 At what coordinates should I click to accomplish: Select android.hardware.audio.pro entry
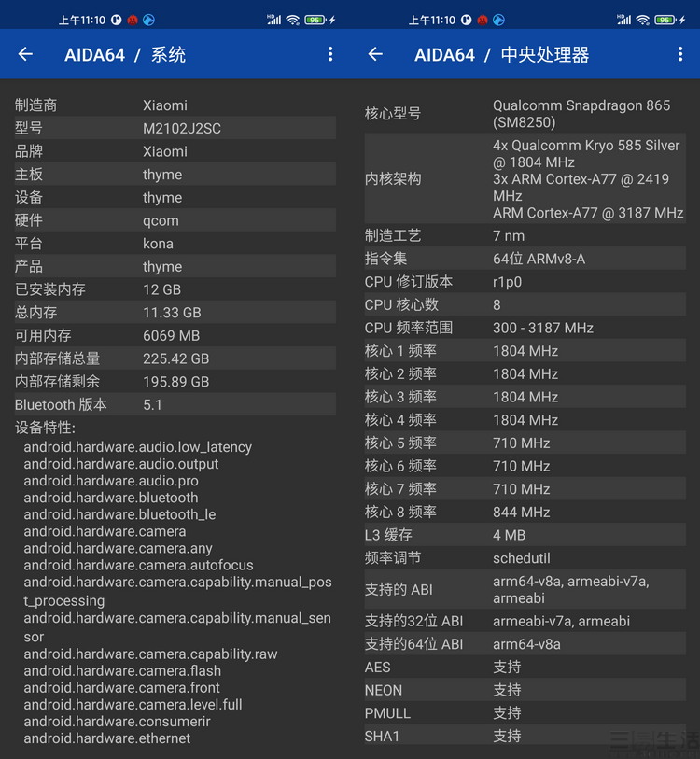click(111, 481)
